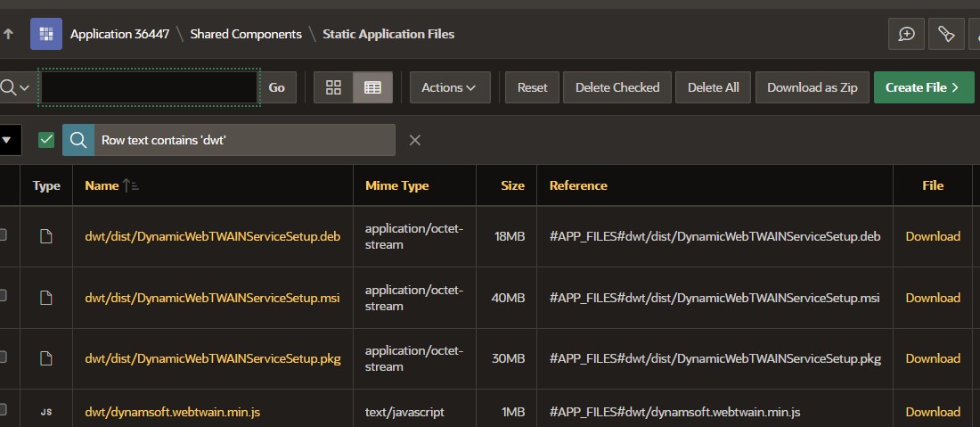Click the 'Row text contains dwt' filter label
980x427 pixels.
163,140
